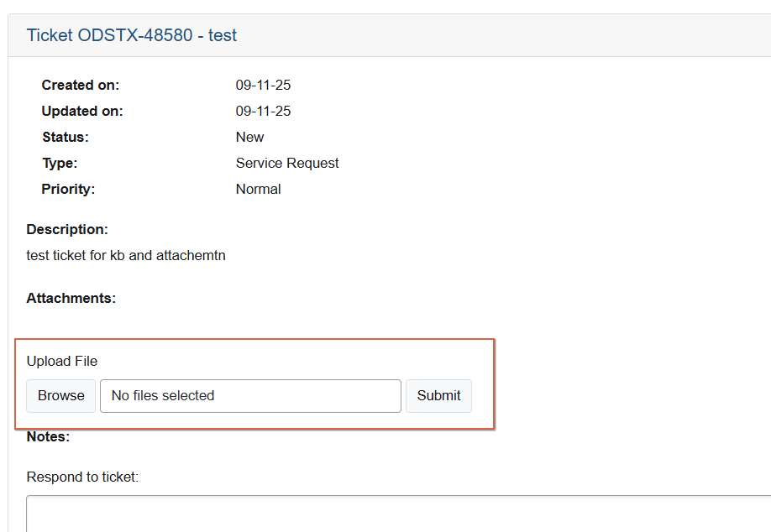Screen dimensions: 771x532
Task: Click the 'Service Request' type value
Action: 287,163
